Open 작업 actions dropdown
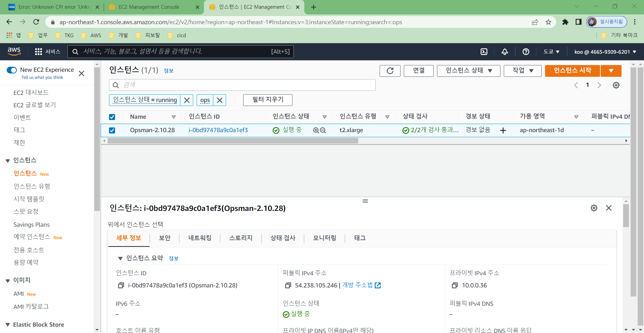 (523, 71)
